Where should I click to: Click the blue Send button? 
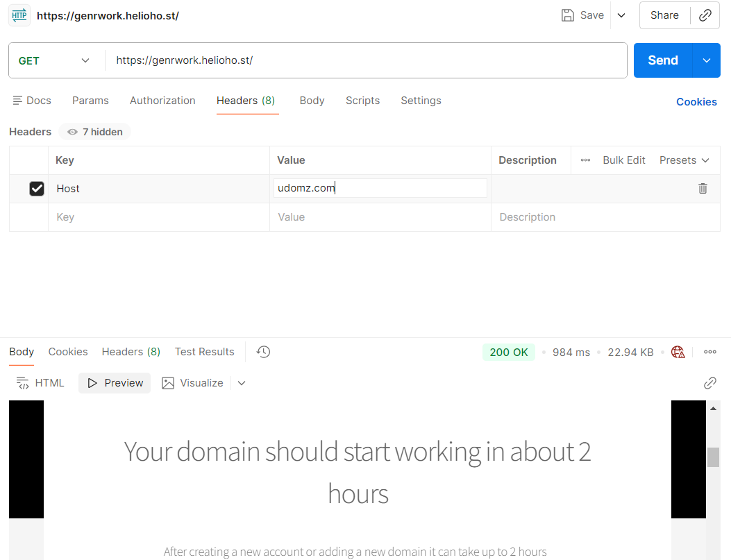coord(662,60)
